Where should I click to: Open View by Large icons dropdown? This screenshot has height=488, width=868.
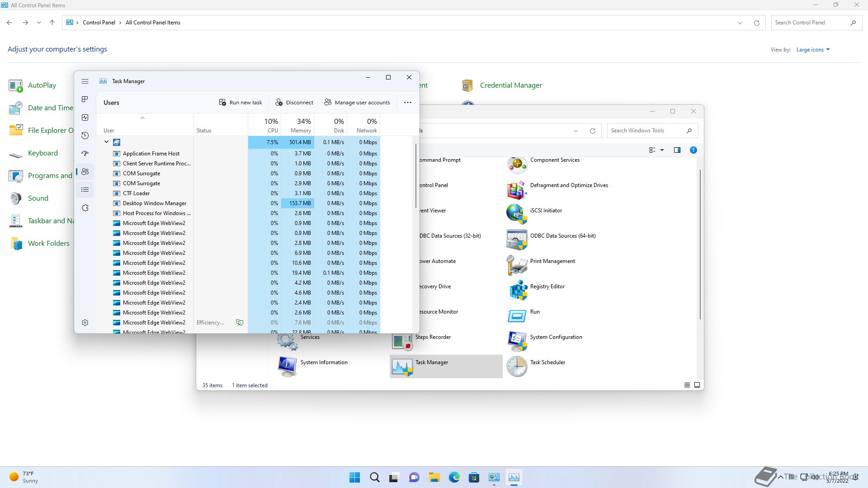pyautogui.click(x=813, y=50)
